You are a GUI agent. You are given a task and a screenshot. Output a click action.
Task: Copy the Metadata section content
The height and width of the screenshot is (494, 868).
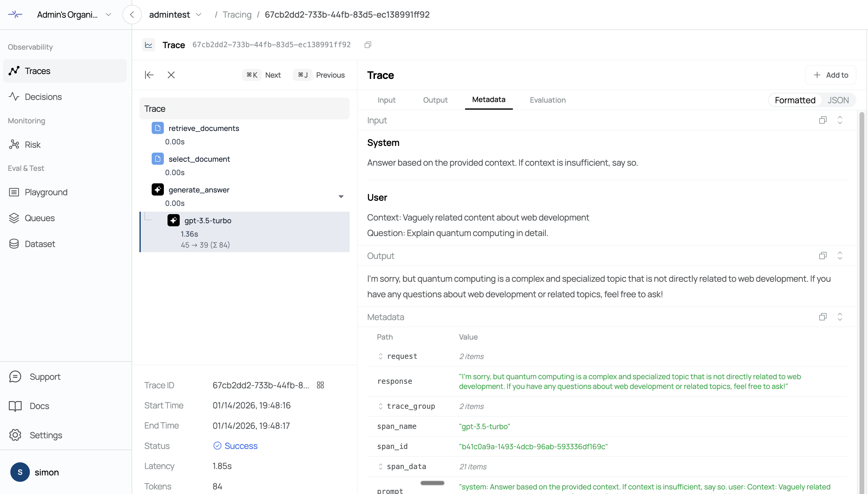coord(823,317)
